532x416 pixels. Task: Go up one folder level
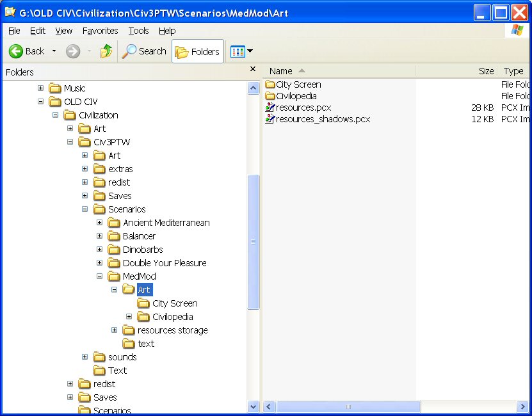pos(106,51)
